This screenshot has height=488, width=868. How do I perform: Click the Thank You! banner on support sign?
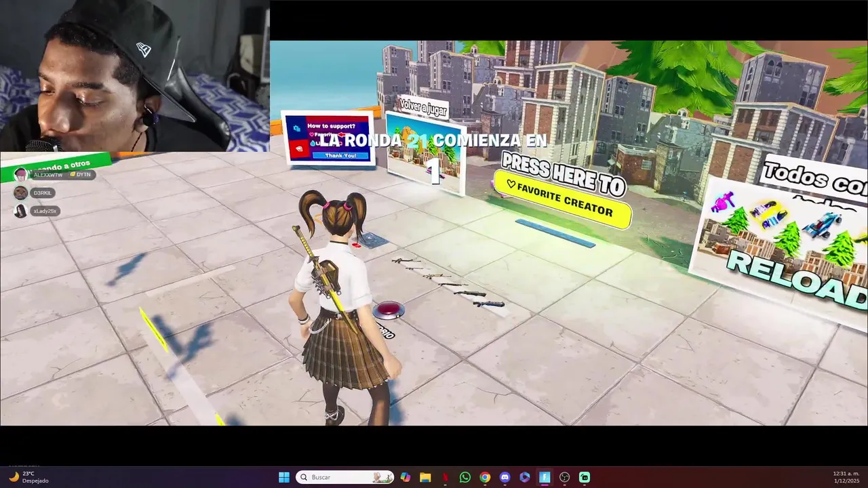340,155
